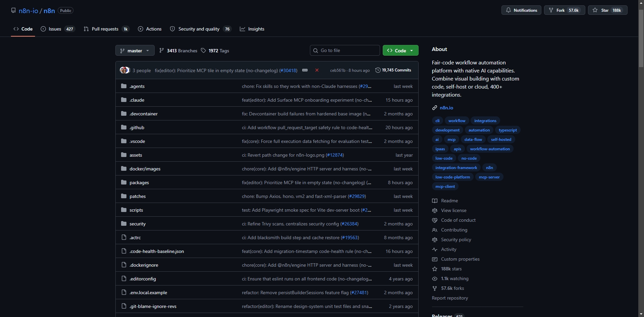
Task: Click the packages folder icon
Action: (124, 182)
